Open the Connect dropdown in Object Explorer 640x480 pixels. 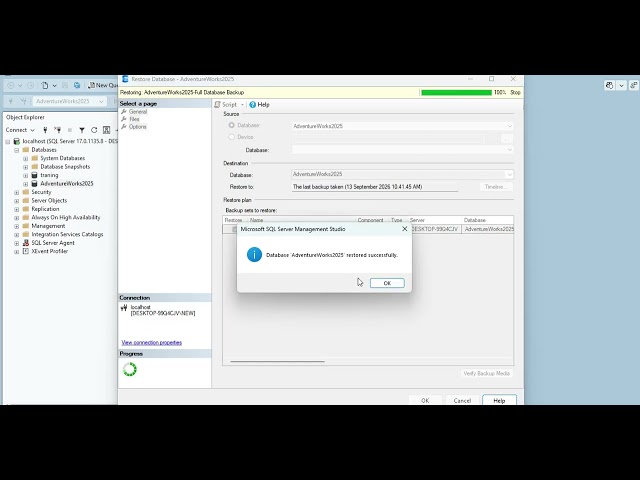[x=20, y=130]
